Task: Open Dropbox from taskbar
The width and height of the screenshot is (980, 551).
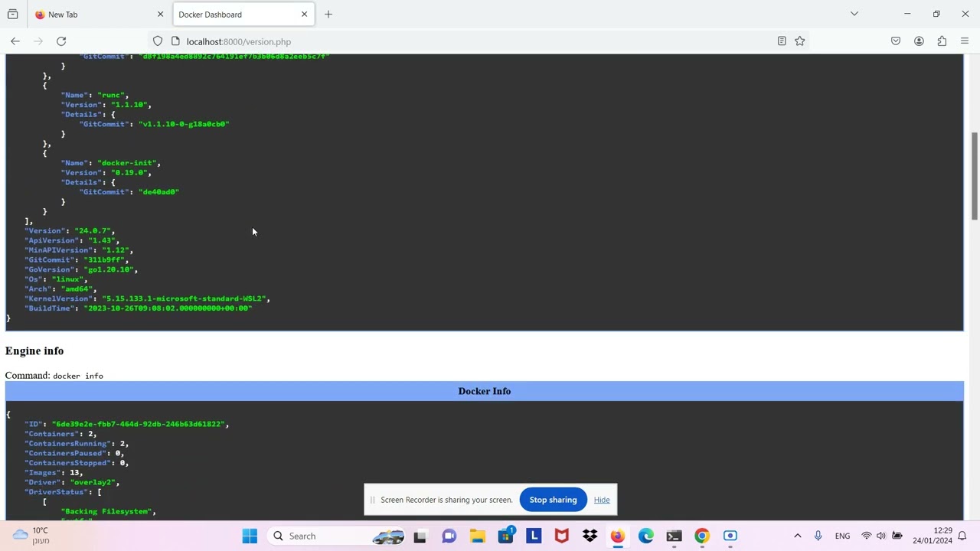Action: 590,536
